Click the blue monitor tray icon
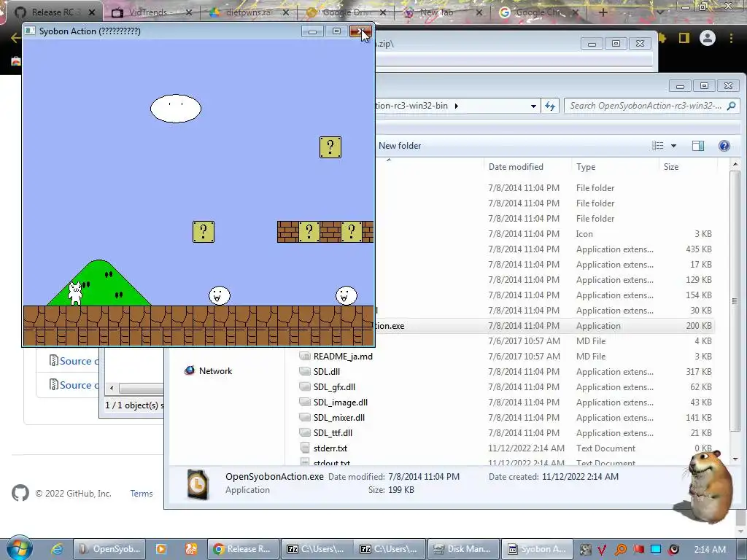Image resolution: width=747 pixels, height=560 pixels. point(656,550)
